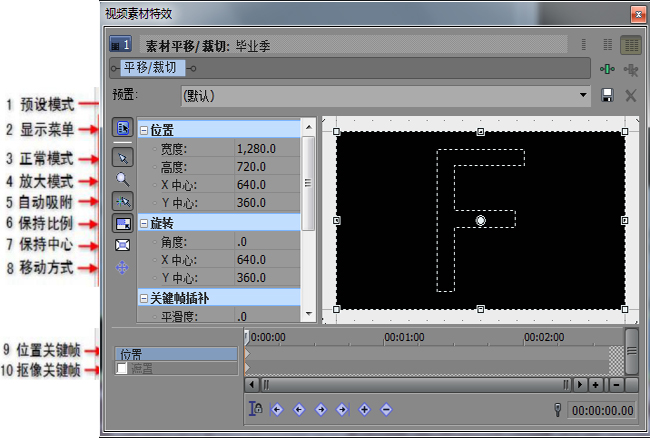Select the Zoom magnifier tool
Image resolution: width=650 pixels, height=438 pixels.
122,178
